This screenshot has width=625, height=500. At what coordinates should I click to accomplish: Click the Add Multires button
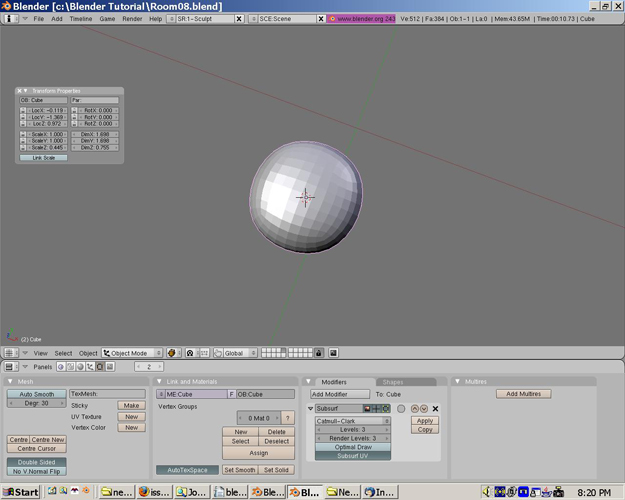pyautogui.click(x=522, y=394)
